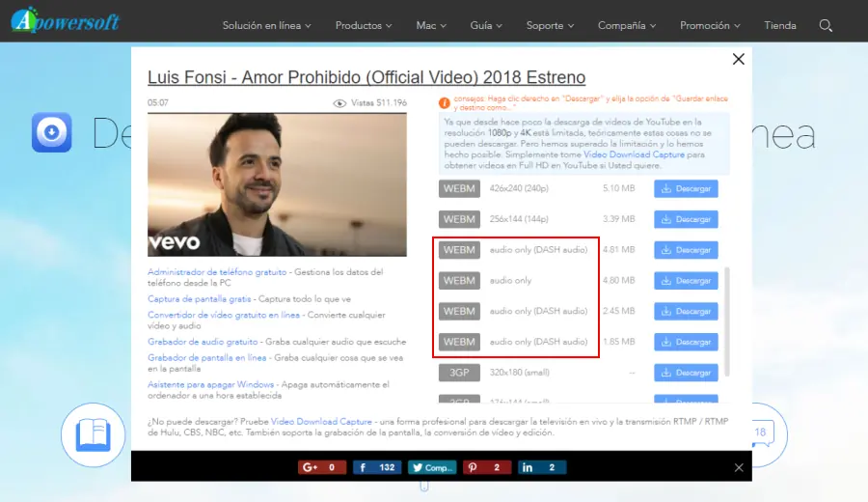Expand the Guía menu

click(x=486, y=25)
